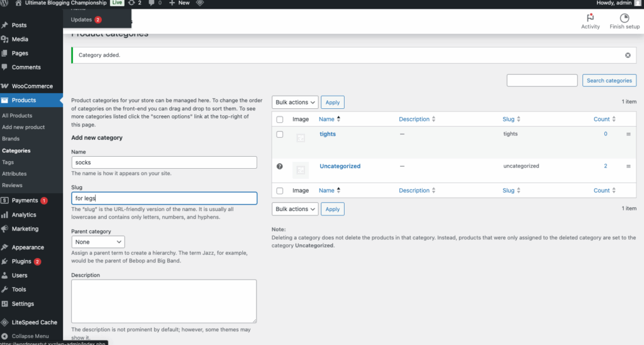Open the tights category link

[x=328, y=133]
